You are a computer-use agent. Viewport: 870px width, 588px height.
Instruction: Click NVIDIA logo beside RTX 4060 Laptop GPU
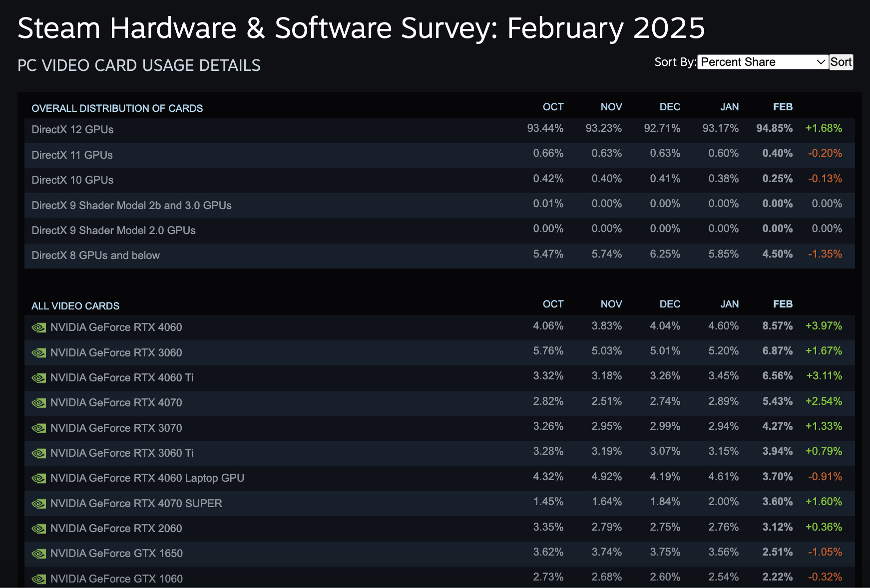click(39, 478)
